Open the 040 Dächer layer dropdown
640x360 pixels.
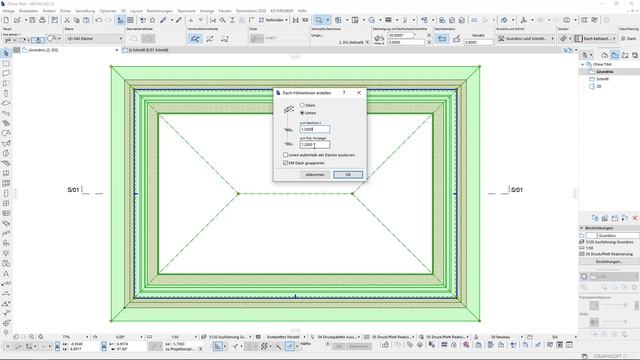94,38
